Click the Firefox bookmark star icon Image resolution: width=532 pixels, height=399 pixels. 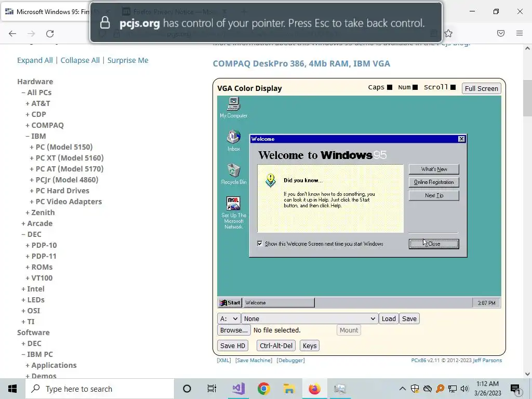point(448,33)
